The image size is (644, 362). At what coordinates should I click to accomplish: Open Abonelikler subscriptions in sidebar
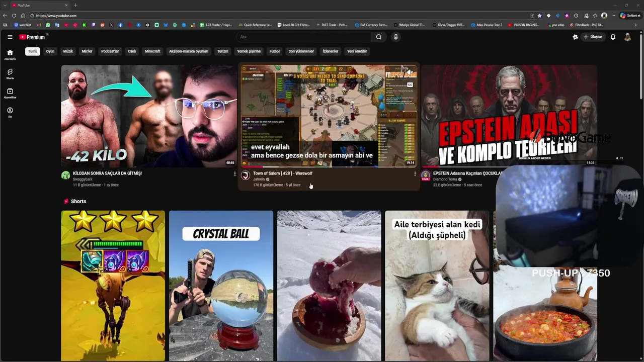pyautogui.click(x=10, y=93)
